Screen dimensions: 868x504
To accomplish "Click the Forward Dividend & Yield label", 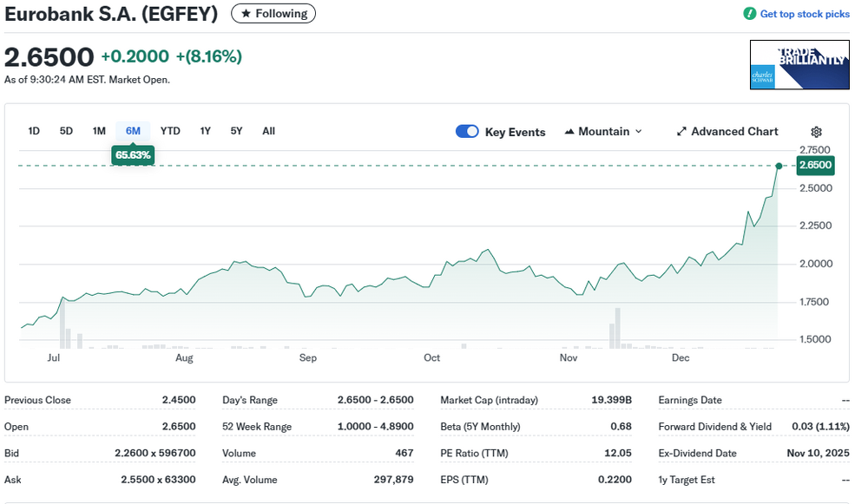I will [x=714, y=427].
